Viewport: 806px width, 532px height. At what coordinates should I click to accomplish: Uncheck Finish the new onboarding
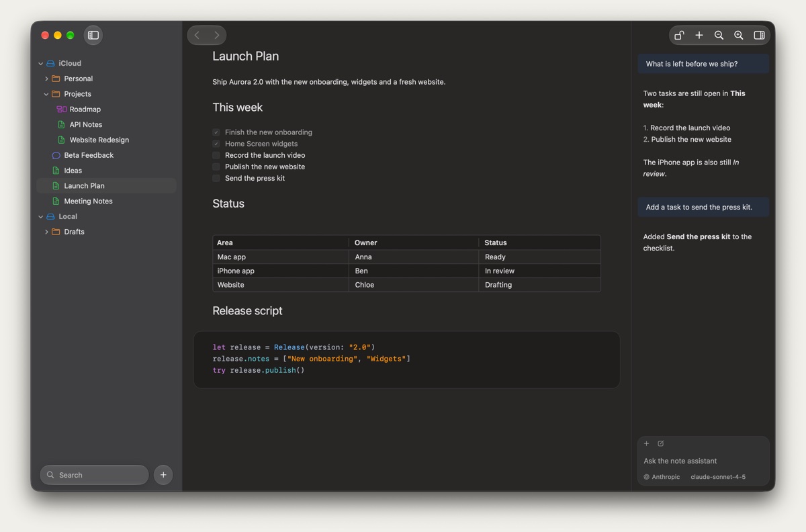coord(216,132)
